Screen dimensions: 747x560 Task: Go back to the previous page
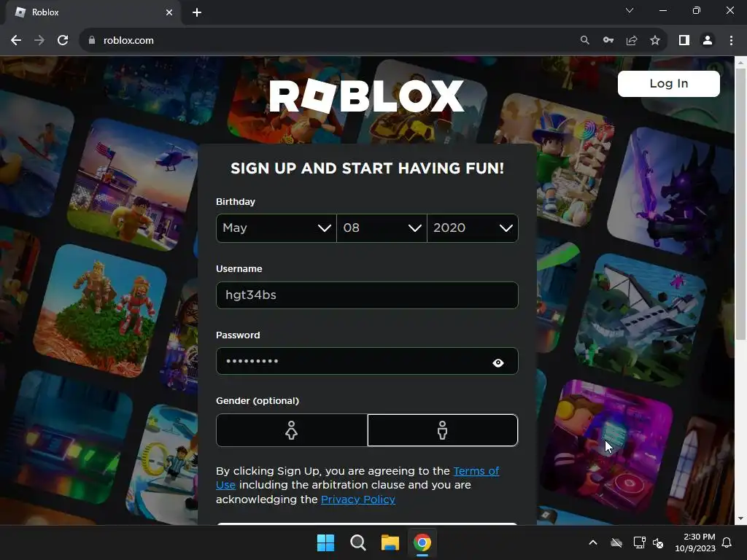pos(16,41)
